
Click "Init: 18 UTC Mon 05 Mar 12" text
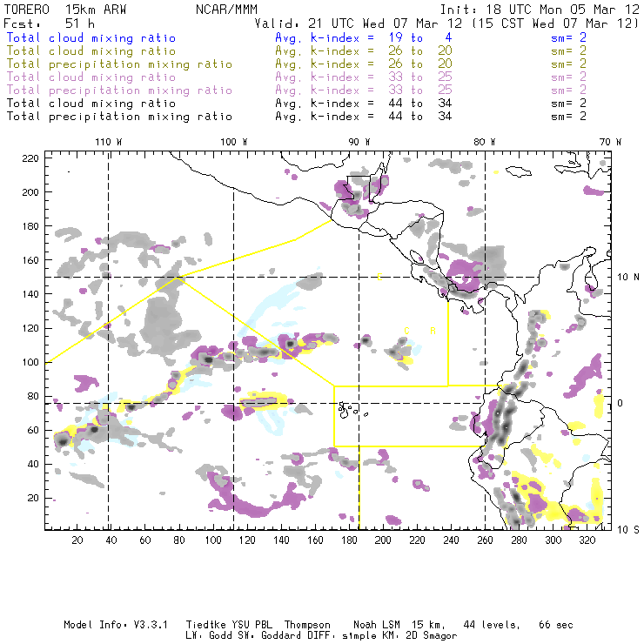(540, 10)
